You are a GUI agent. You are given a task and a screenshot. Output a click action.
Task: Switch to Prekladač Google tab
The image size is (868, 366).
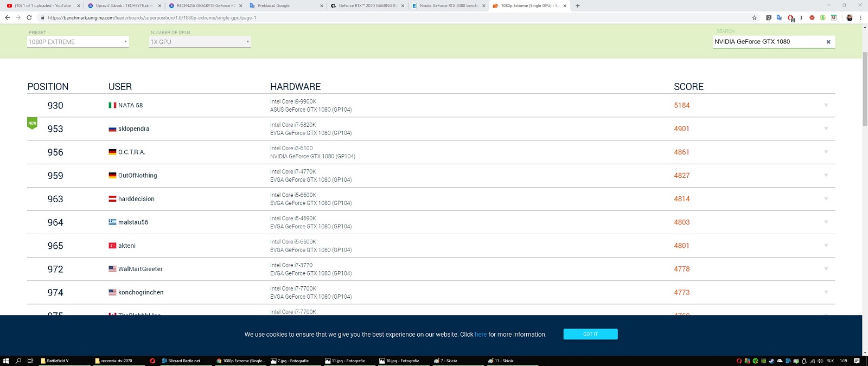pyautogui.click(x=286, y=5)
